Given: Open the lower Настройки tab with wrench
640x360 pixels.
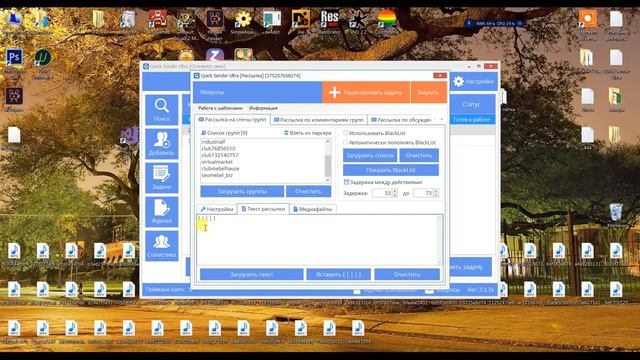Looking at the screenshot, I should [x=217, y=209].
